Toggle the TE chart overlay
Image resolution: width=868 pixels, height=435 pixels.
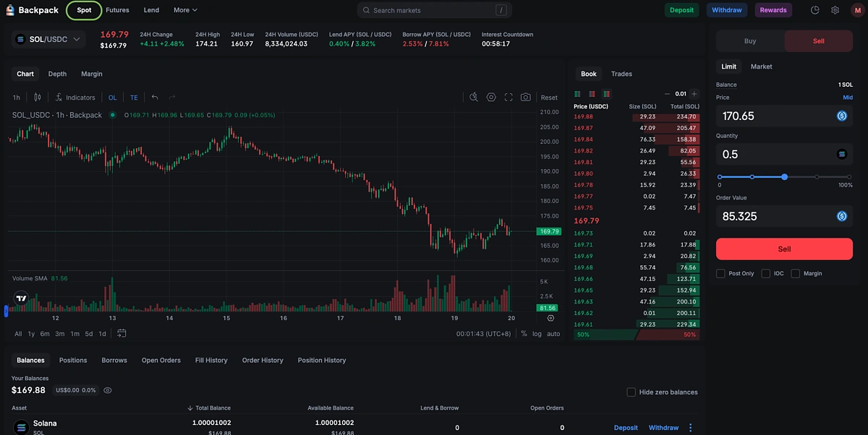[134, 98]
